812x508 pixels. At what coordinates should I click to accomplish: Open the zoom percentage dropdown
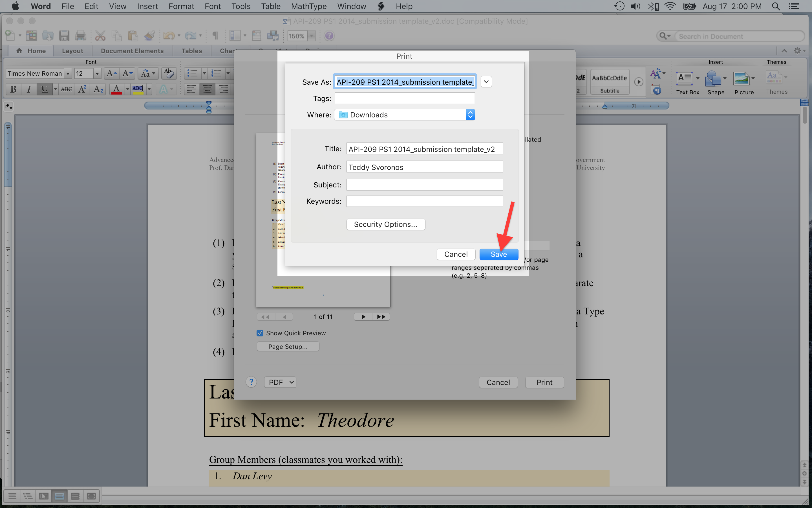[312, 36]
